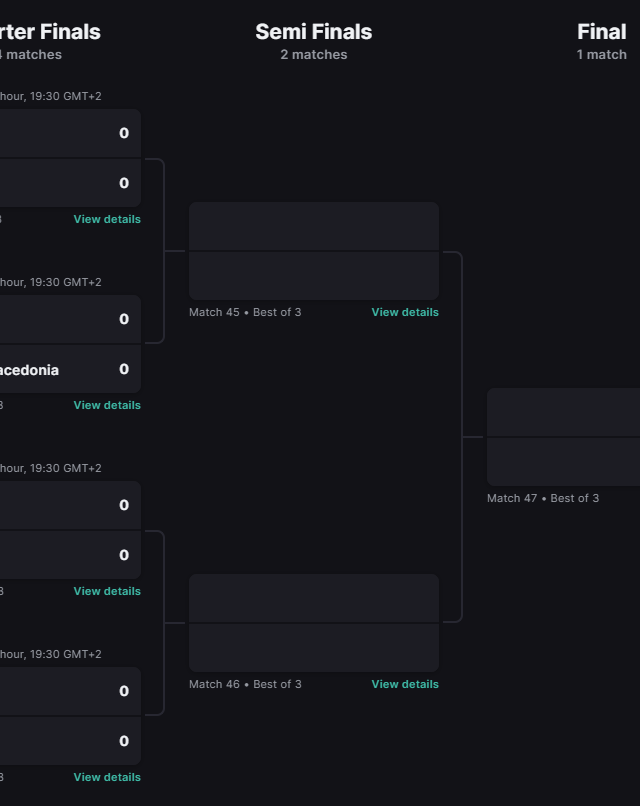Viewport: 640px width, 806px height.
Task: Click the Final round heading
Action: [601, 32]
